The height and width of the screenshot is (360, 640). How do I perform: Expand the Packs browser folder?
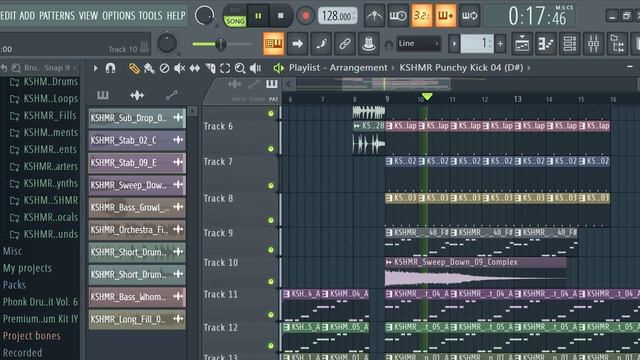coord(14,285)
